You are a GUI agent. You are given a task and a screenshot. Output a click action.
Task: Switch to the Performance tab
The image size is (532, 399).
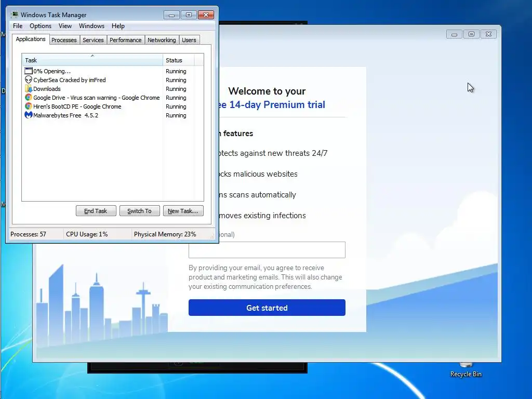tap(126, 40)
